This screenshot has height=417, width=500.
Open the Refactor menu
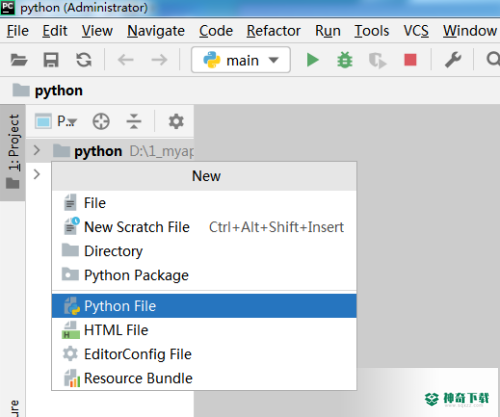point(274,31)
